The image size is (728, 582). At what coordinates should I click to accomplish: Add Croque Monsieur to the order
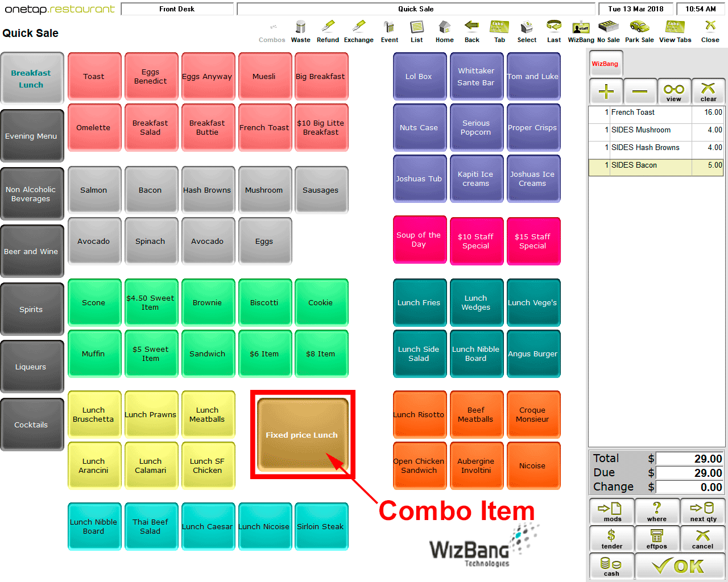click(x=533, y=414)
